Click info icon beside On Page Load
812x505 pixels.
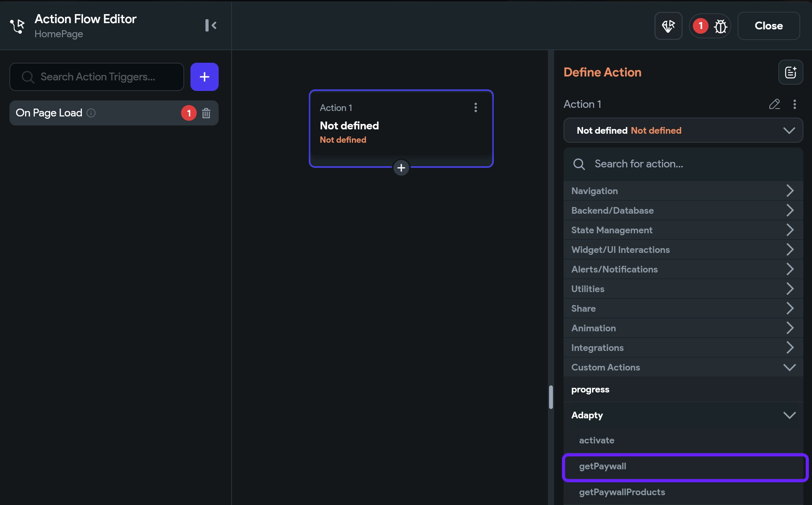point(91,113)
